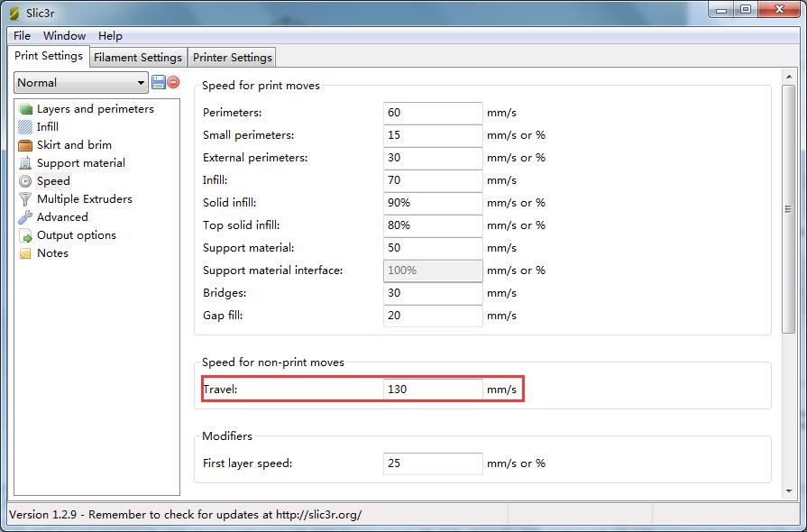
Task: Click the 'Modifiers' group heading
Action: coord(227,436)
